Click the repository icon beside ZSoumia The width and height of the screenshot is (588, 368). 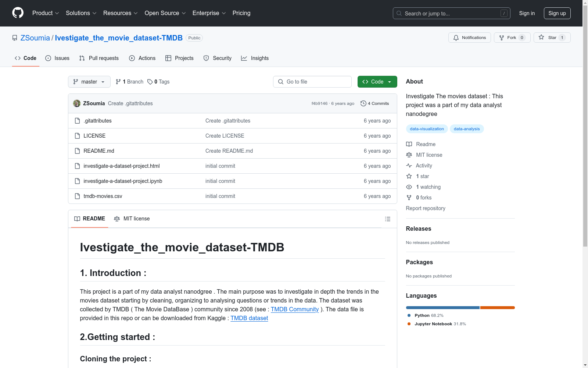pos(15,38)
